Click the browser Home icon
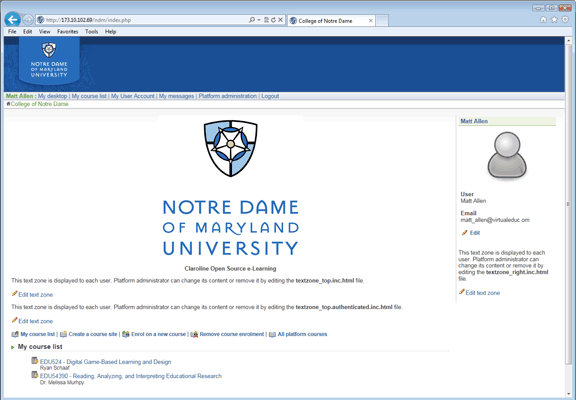The image size is (576, 400). click(x=543, y=19)
